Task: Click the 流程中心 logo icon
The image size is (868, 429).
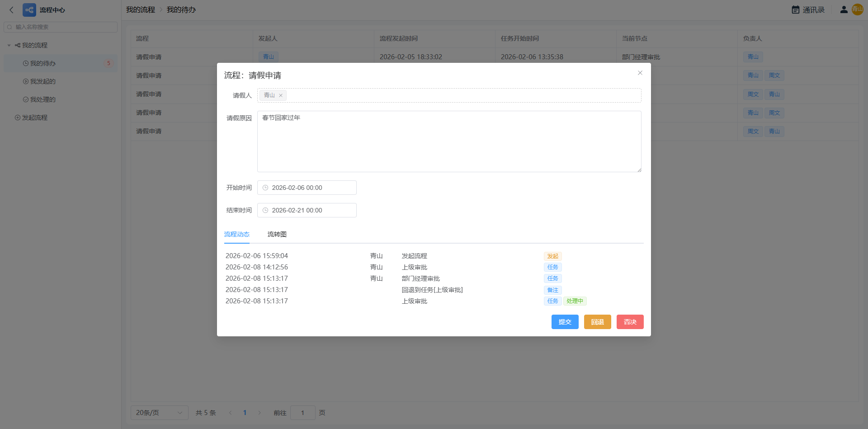Action: (x=29, y=10)
